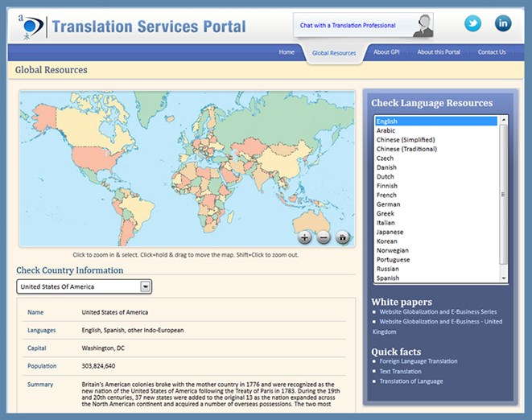This screenshot has width=532, height=420.
Task: Select Czech in the language list
Action: (x=436, y=158)
